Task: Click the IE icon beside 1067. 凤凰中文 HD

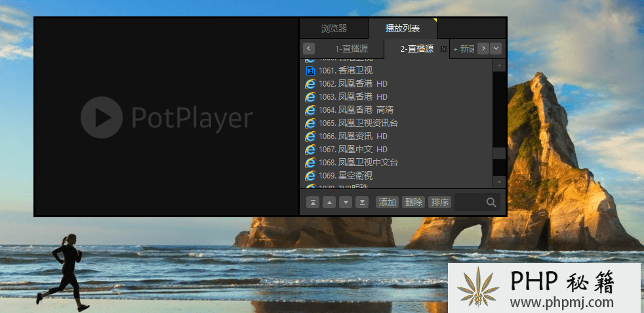Action: (x=310, y=149)
